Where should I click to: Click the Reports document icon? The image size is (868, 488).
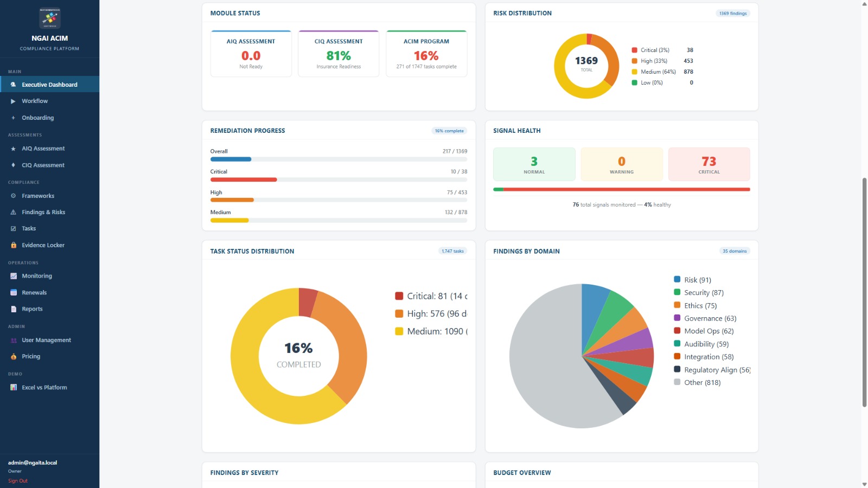pyautogui.click(x=14, y=309)
